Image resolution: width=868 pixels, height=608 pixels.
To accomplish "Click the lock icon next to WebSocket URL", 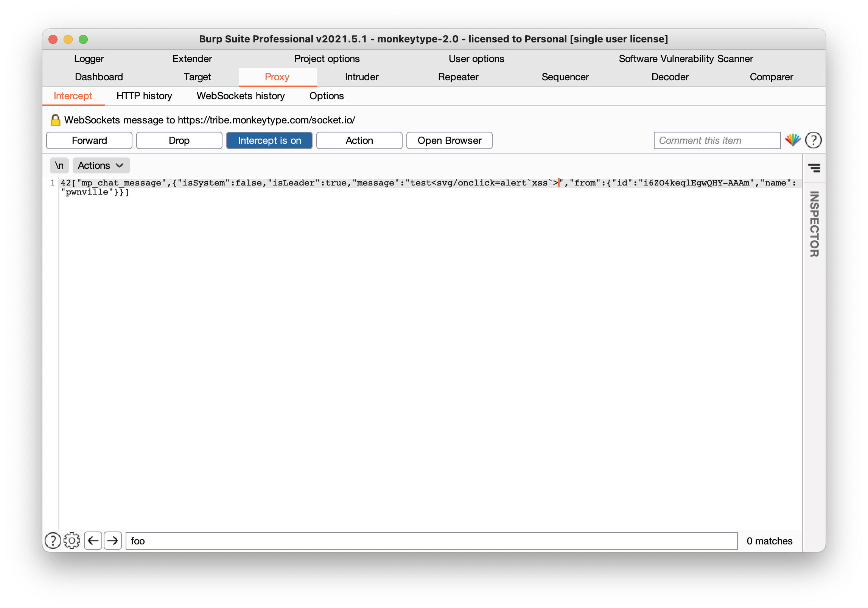I will pyautogui.click(x=54, y=120).
